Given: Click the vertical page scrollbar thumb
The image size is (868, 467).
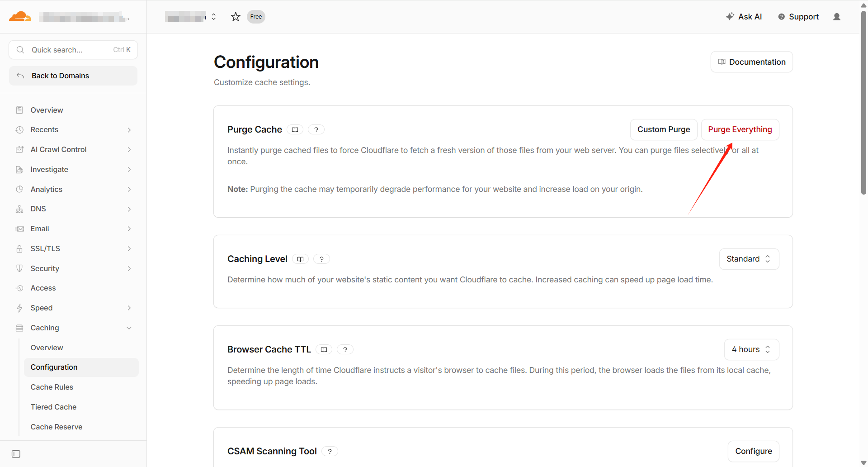Looking at the screenshot, I should click(863, 102).
